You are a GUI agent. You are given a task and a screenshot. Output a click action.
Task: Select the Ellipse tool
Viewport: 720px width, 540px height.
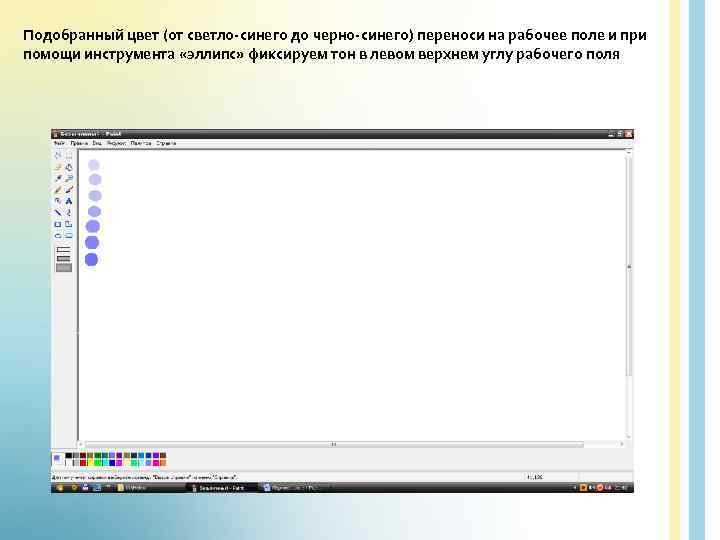point(58,235)
